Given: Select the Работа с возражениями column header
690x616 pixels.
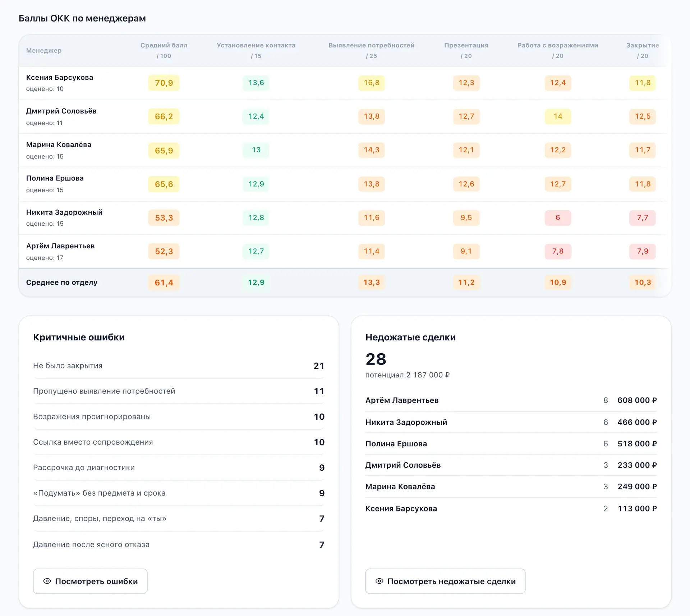Looking at the screenshot, I should click(558, 50).
